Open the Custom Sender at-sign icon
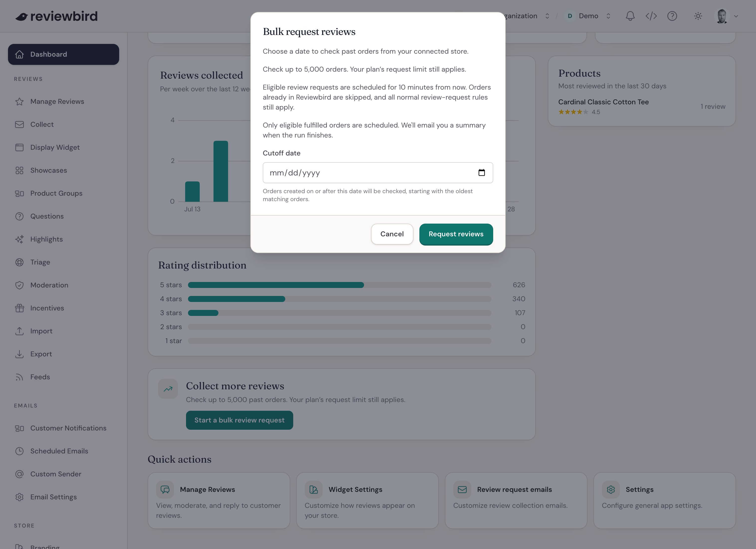The height and width of the screenshot is (549, 756). (x=19, y=474)
